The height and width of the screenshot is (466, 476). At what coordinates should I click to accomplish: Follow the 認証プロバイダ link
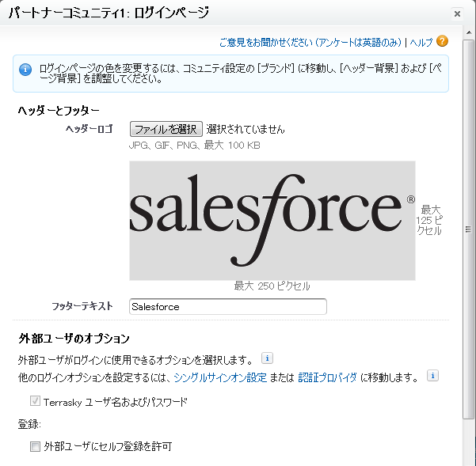[x=327, y=377]
